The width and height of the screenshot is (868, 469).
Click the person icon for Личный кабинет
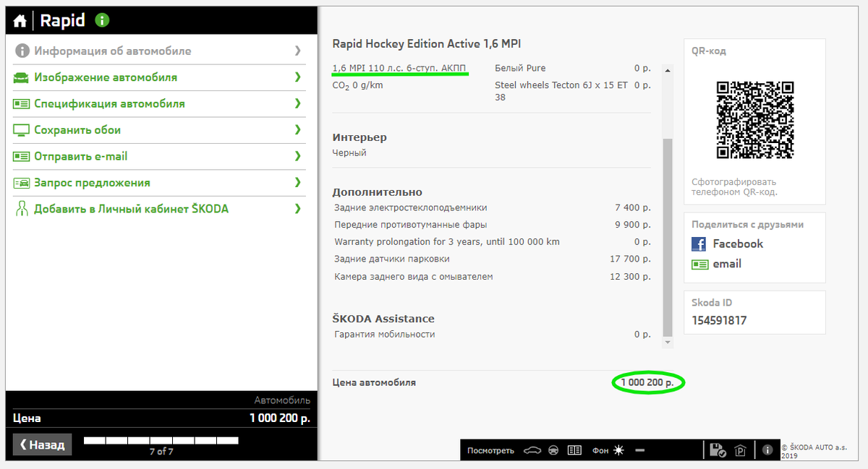coord(21,209)
